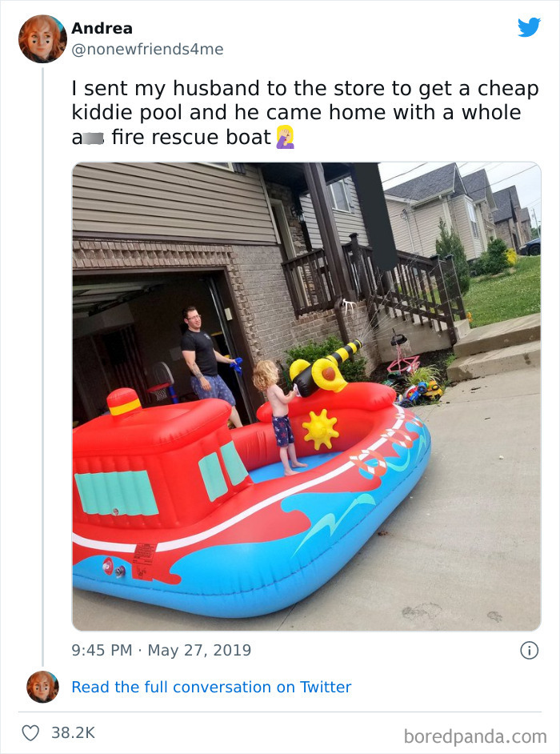
Task: Click the vertical thread line under avatar
Action: point(42,367)
